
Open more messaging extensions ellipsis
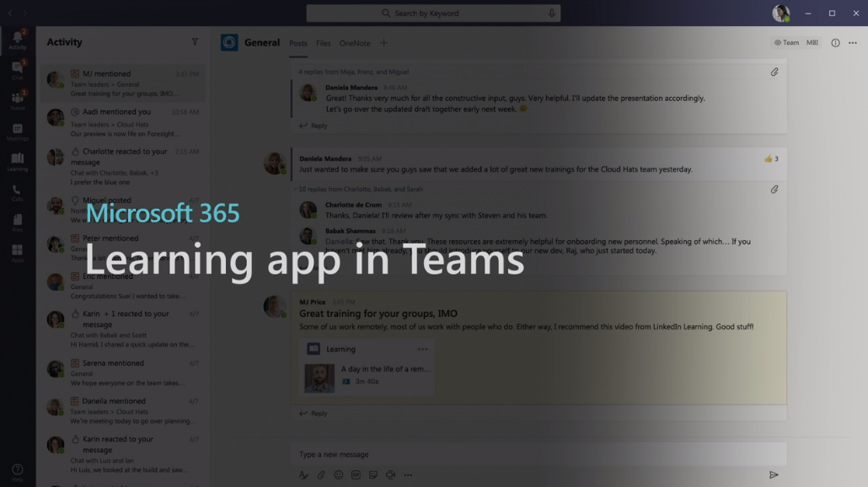pos(408,475)
